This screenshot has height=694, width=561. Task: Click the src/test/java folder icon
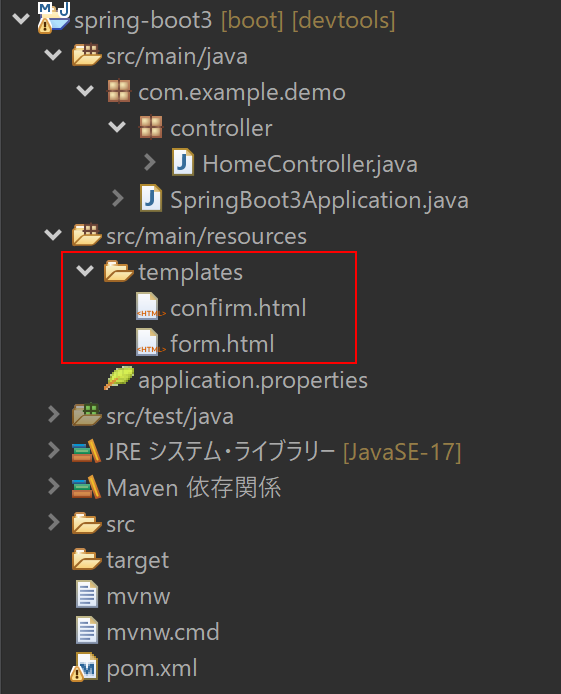[x=87, y=415]
